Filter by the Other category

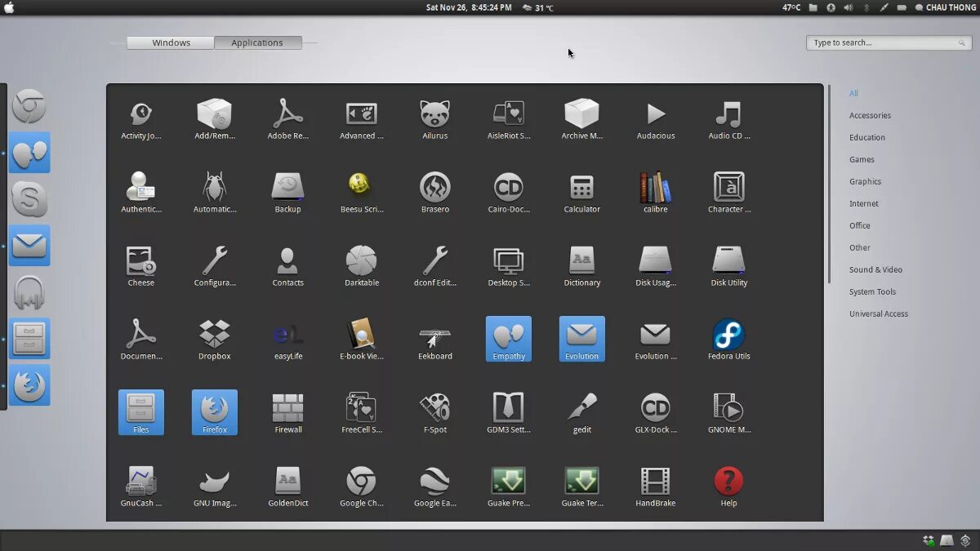click(x=860, y=247)
